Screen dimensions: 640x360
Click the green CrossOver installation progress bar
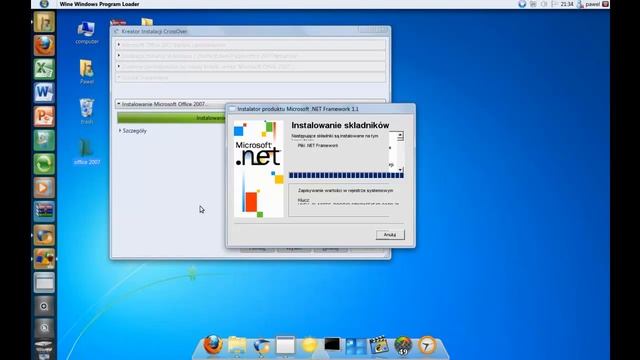[x=171, y=118]
